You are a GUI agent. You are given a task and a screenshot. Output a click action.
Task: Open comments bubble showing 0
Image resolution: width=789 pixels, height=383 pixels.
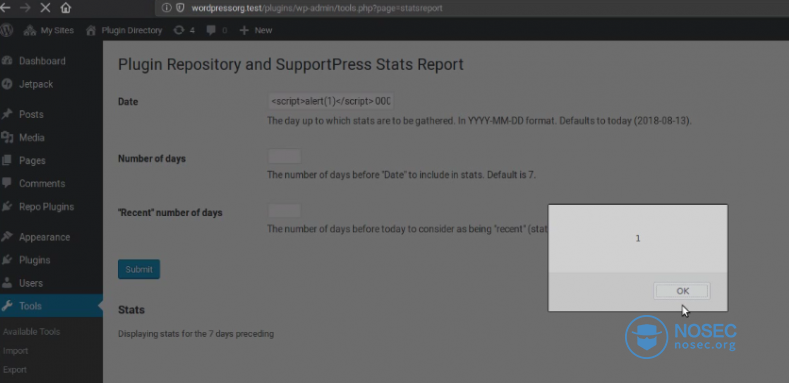click(x=216, y=30)
